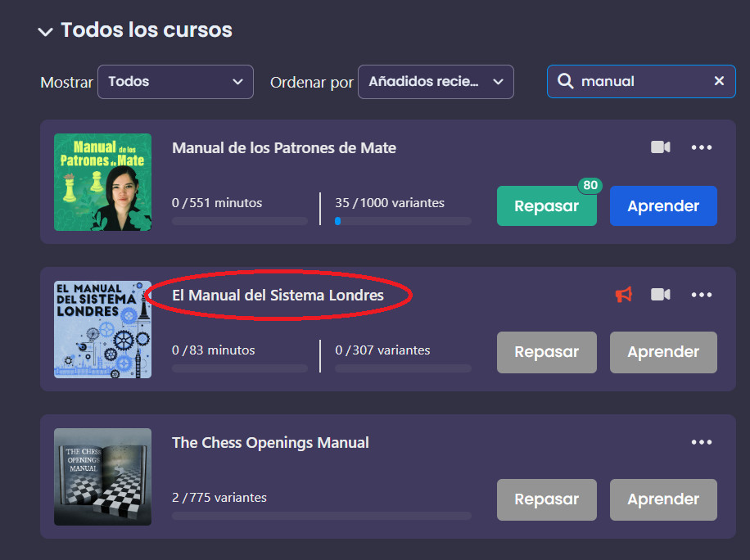Open the Mostrar filter dropdown
750x560 pixels.
174,82
